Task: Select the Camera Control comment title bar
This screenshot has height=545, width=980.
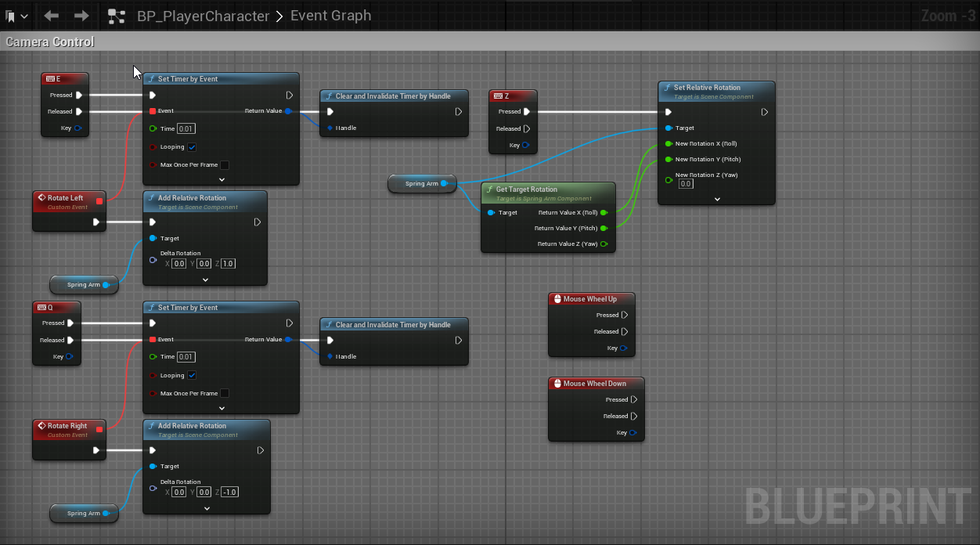Action: [x=490, y=42]
